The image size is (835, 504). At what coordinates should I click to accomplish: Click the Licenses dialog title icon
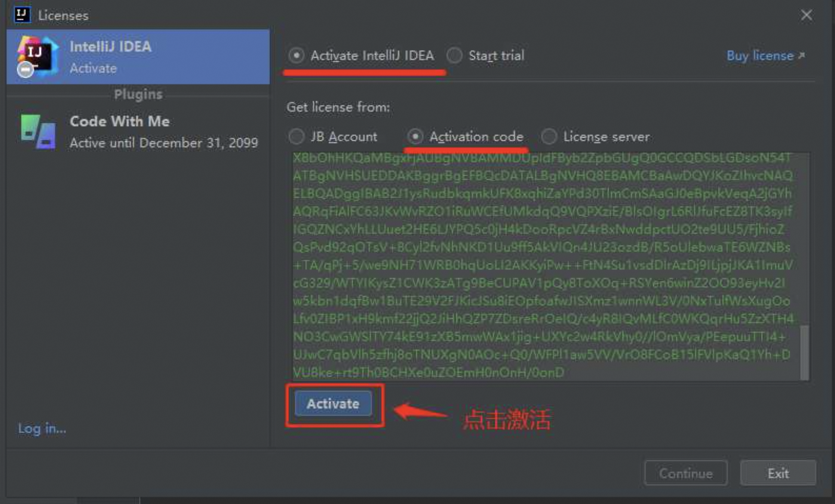[23, 15]
